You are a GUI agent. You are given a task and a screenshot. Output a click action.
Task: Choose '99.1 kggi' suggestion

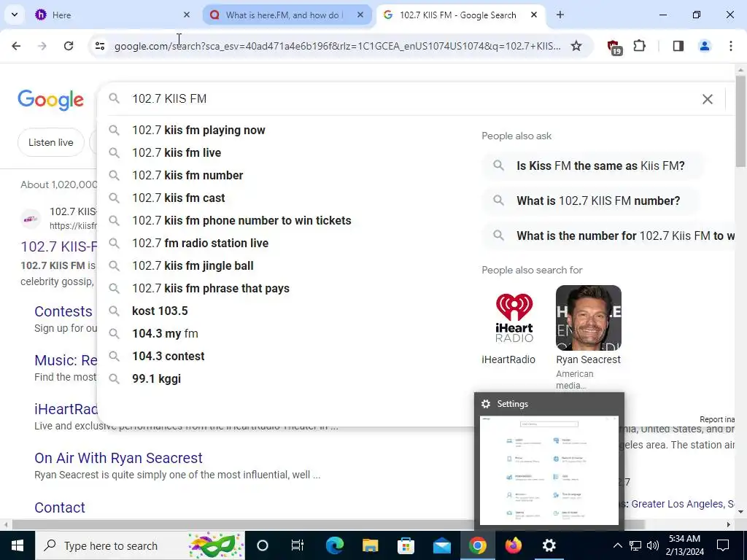click(156, 378)
